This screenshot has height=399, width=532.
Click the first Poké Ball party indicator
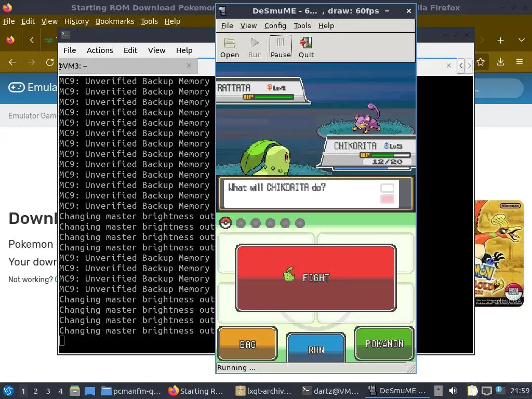pos(225,223)
